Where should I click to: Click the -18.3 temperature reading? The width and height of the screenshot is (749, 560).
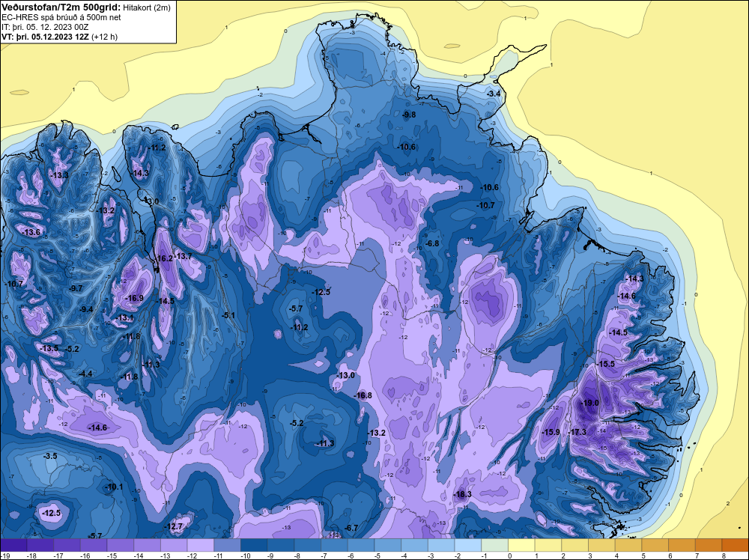pyautogui.click(x=462, y=494)
